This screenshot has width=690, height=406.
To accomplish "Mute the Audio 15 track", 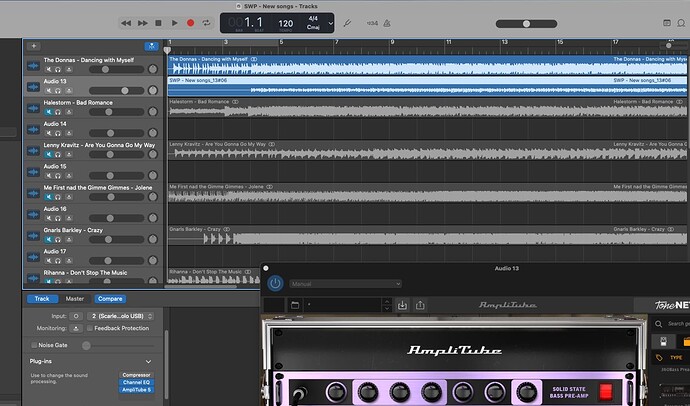I will 48,176.
